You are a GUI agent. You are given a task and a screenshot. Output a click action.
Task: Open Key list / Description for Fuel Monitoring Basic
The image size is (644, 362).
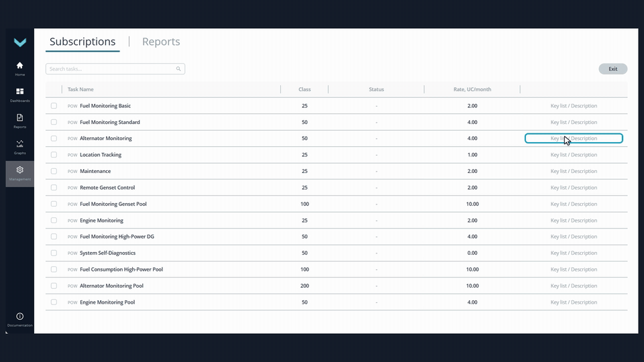point(574,106)
